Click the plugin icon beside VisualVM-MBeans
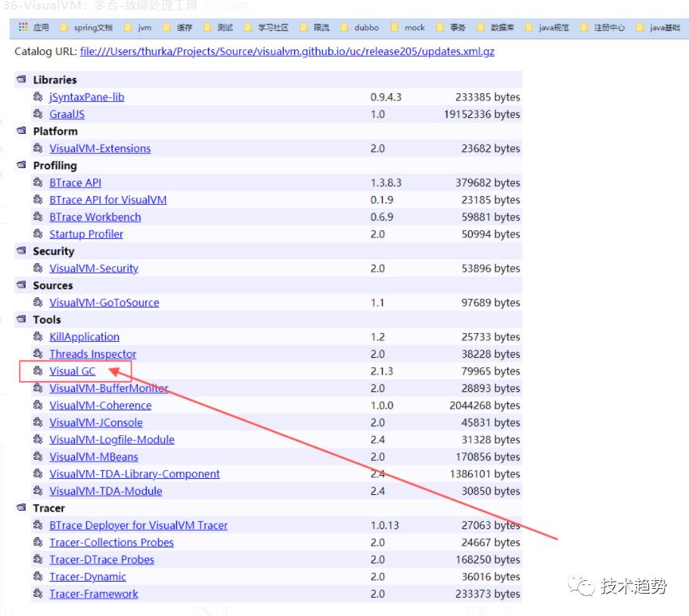The width and height of the screenshot is (689, 616). tap(37, 457)
